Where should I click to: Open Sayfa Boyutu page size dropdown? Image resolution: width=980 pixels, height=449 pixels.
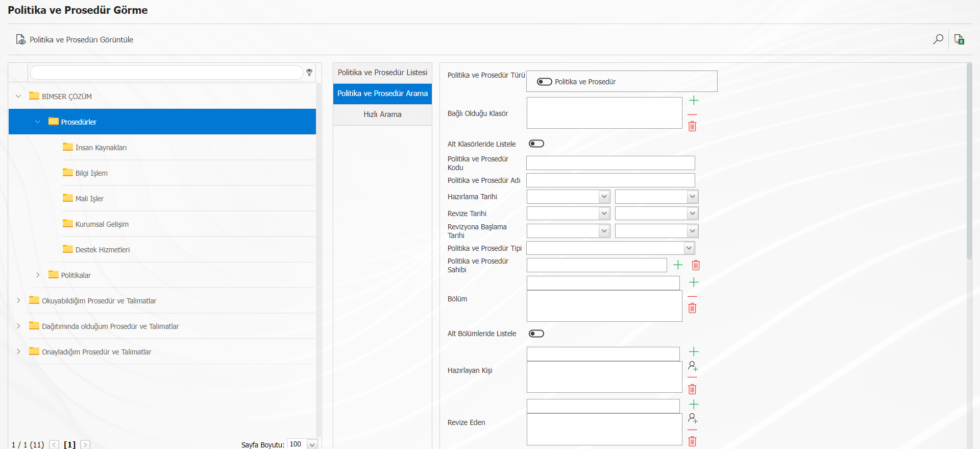tap(312, 444)
